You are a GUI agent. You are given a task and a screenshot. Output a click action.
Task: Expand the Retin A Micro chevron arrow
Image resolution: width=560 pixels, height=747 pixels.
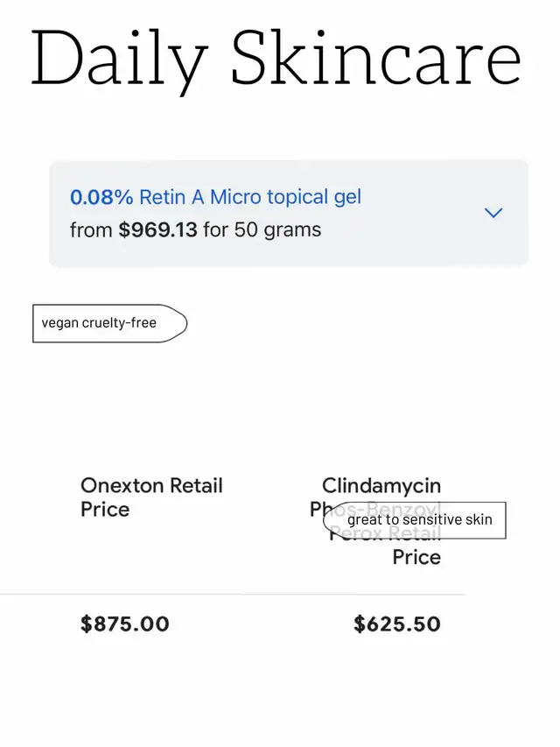click(493, 213)
